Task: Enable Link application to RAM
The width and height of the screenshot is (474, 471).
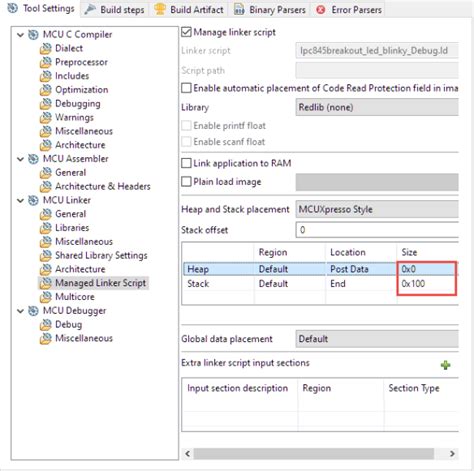Action: pos(186,163)
